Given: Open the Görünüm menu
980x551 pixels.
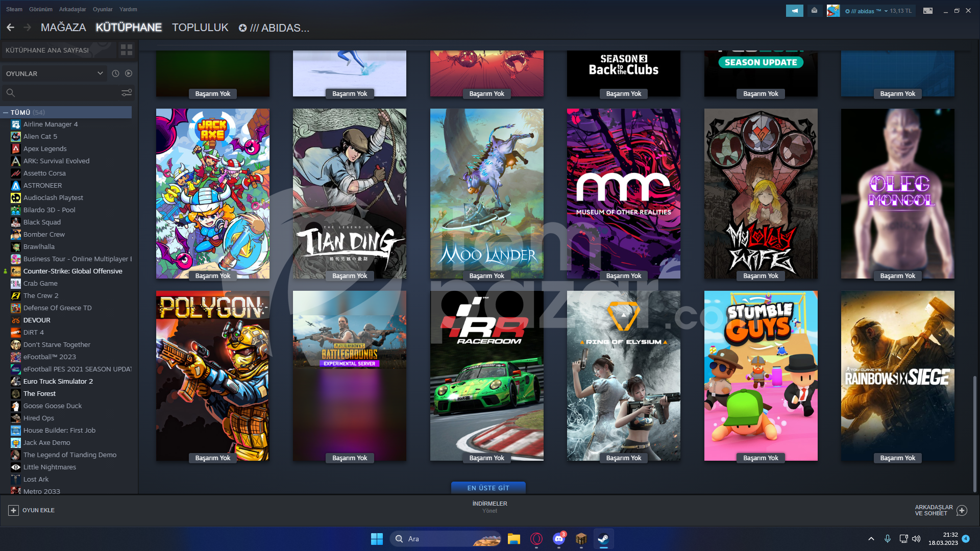Looking at the screenshot, I should (x=41, y=9).
